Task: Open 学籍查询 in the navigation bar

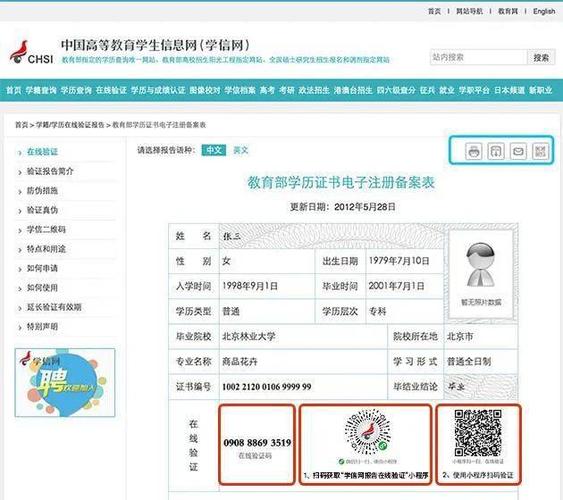Action: pyautogui.click(x=41, y=90)
